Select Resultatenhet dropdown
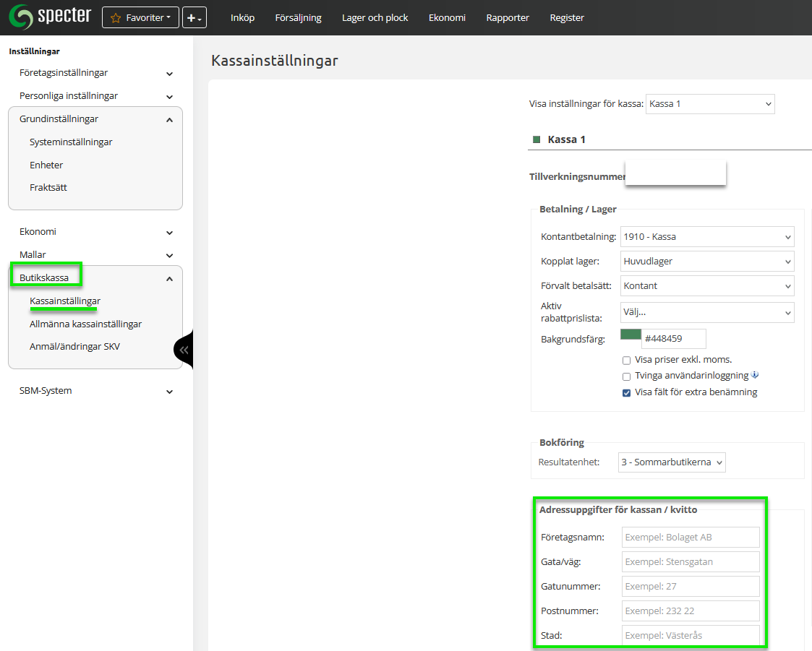This screenshot has width=812, height=651. [x=672, y=462]
